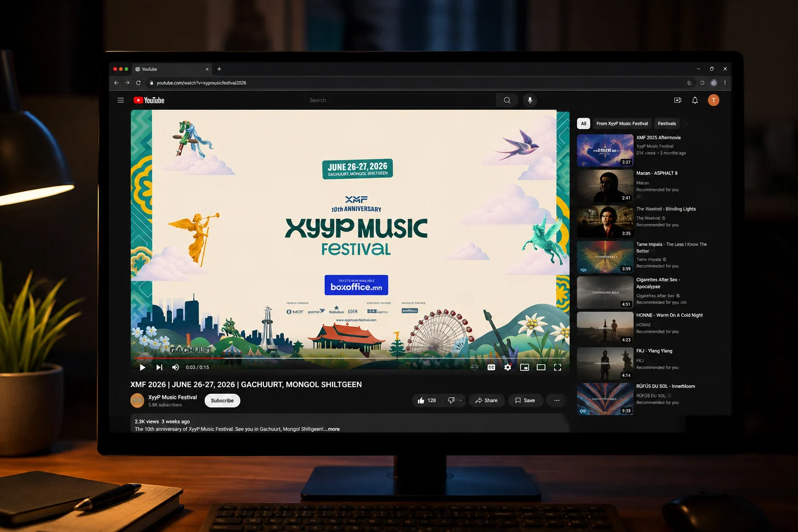Image resolution: width=798 pixels, height=532 pixels.
Task: Play the video
Action: [142, 367]
